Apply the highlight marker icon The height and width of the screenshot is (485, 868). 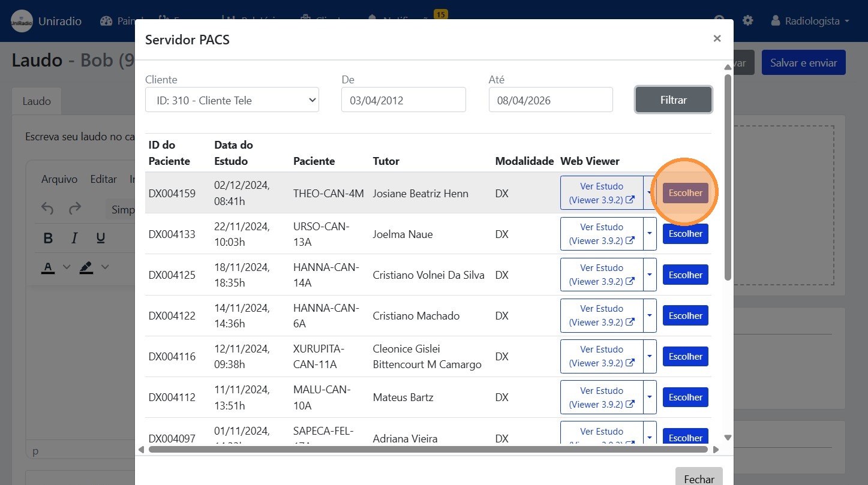pyautogui.click(x=86, y=267)
